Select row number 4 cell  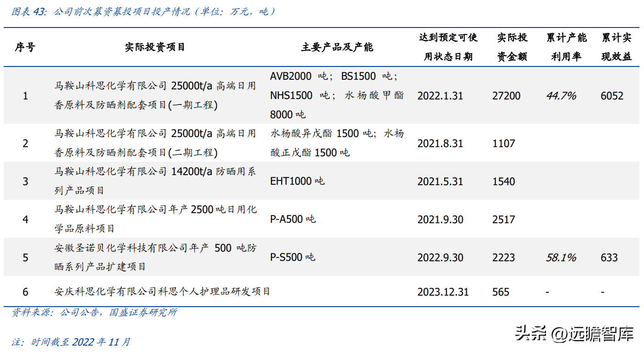coord(25,220)
